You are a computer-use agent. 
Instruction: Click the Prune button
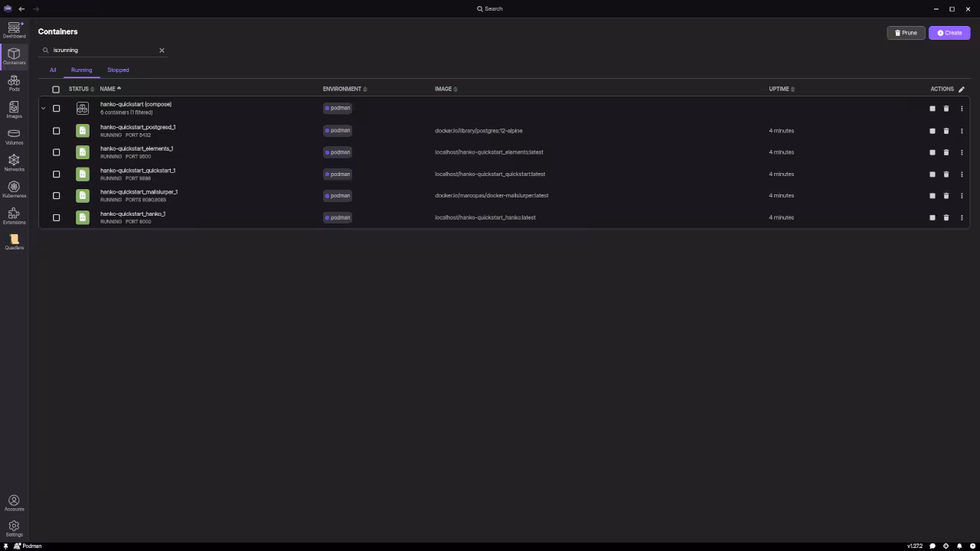[x=906, y=33]
